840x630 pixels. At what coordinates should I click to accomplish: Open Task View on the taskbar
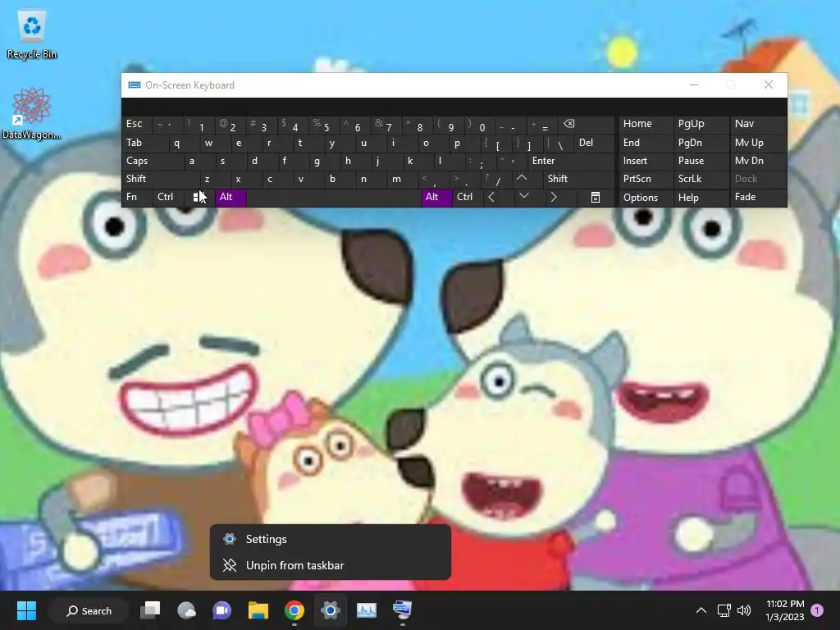pos(151,610)
